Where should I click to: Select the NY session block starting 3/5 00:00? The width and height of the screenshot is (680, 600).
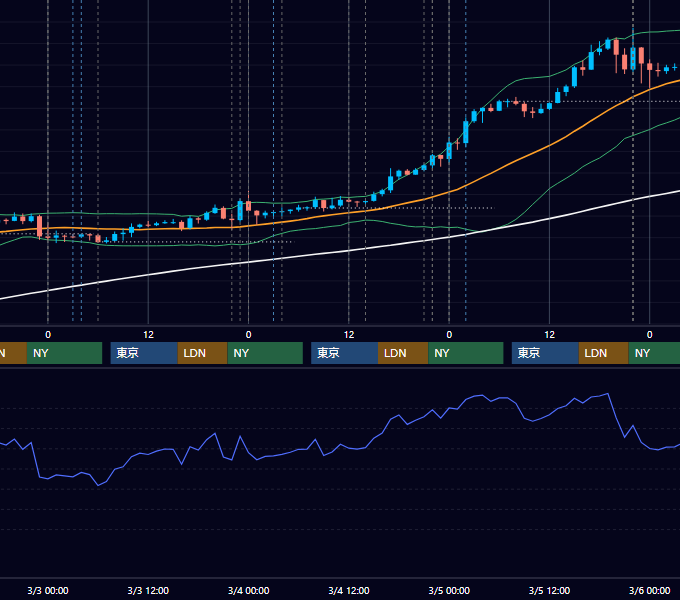466,353
